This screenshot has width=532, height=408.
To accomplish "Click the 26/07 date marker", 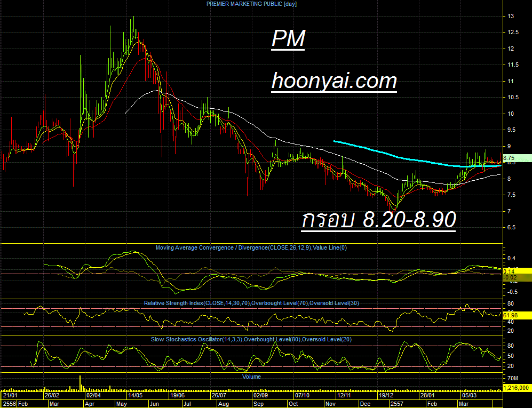I will pyautogui.click(x=219, y=395).
